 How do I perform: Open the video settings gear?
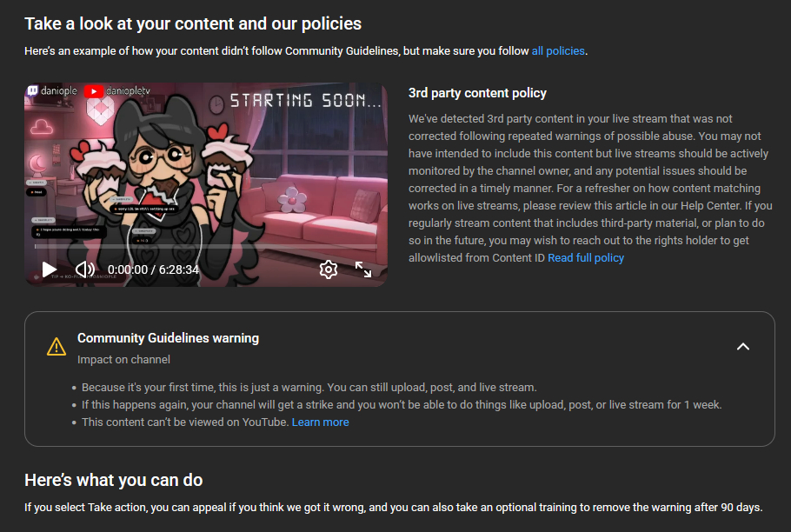coord(329,269)
